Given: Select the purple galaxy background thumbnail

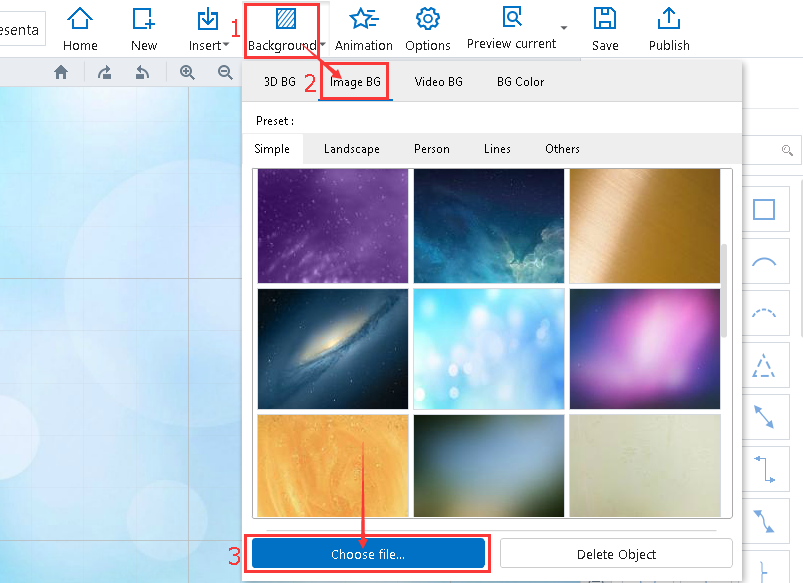Looking at the screenshot, I should [x=332, y=225].
